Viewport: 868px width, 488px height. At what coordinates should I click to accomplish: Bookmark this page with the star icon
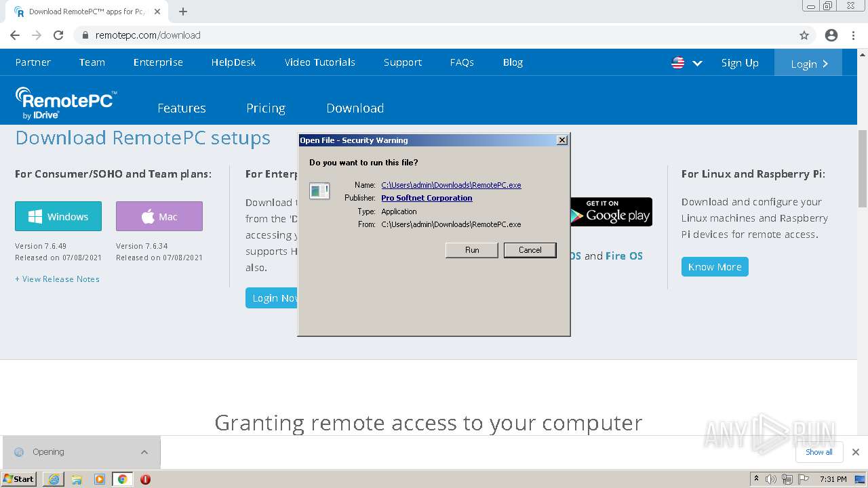click(804, 35)
